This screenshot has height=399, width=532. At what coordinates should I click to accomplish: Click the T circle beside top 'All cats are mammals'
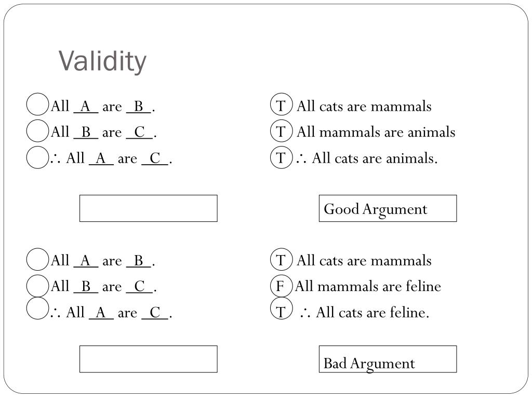[281, 104]
